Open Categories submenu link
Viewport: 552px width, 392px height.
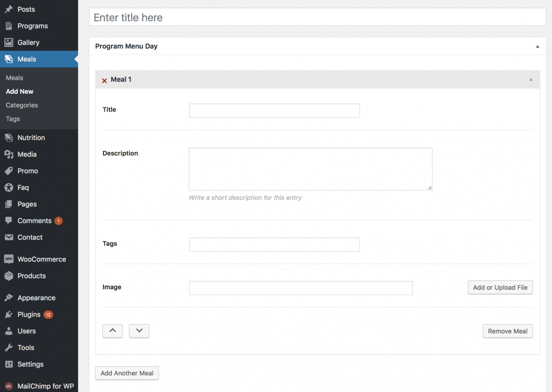tap(22, 105)
